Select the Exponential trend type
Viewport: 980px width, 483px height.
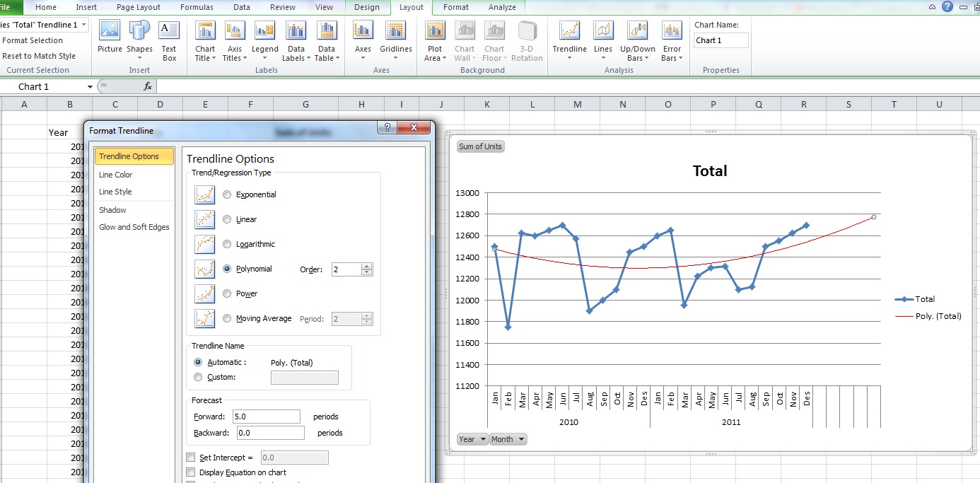(x=227, y=194)
